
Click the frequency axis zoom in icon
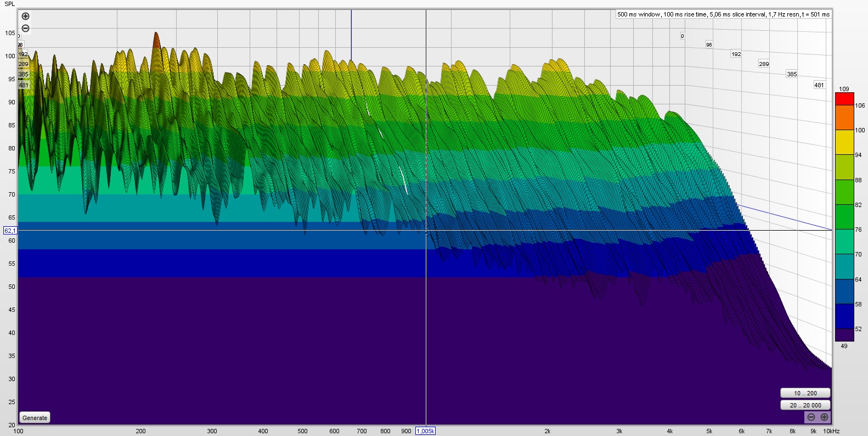coord(824,417)
